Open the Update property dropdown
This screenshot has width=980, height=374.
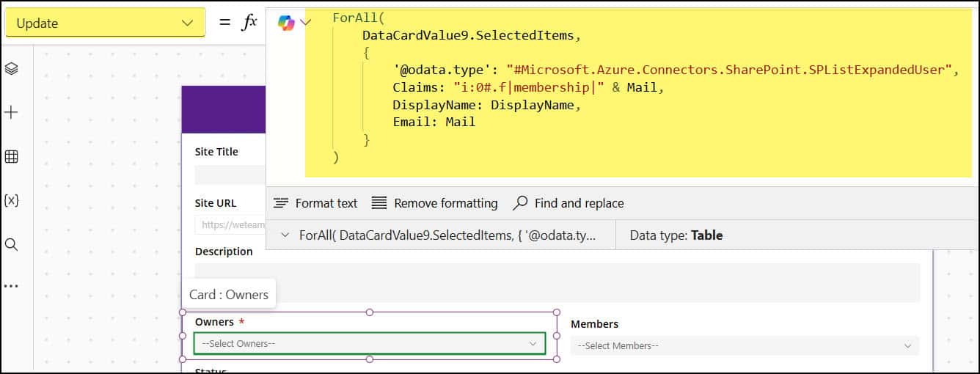pyautogui.click(x=105, y=23)
